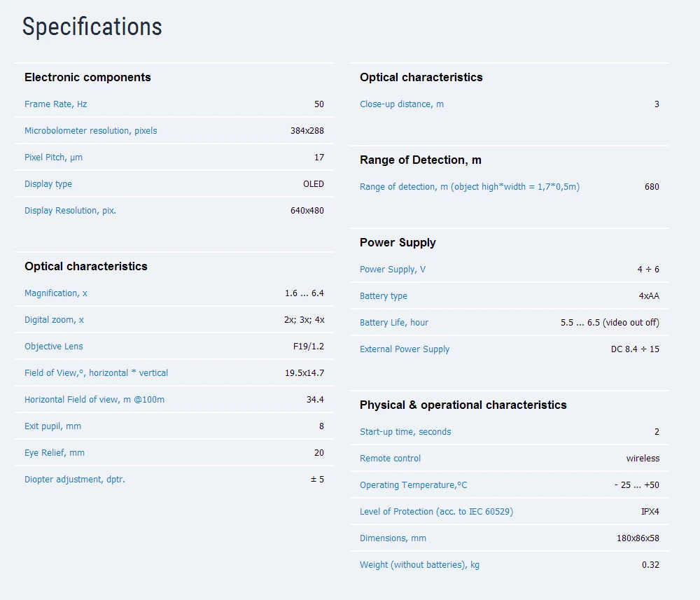Click the External Power Supply label
This screenshot has width=700, height=600.
pyautogui.click(x=405, y=349)
